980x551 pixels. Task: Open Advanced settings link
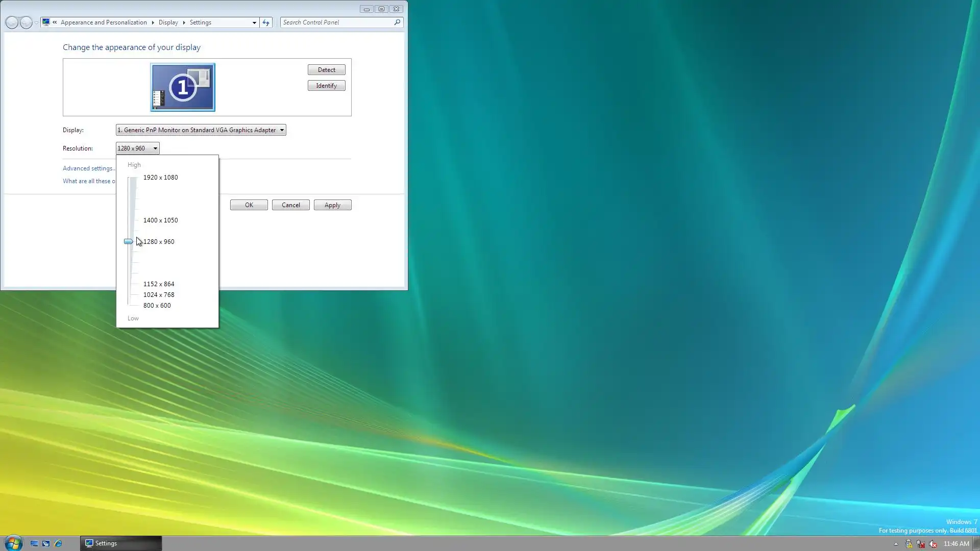pos(88,168)
